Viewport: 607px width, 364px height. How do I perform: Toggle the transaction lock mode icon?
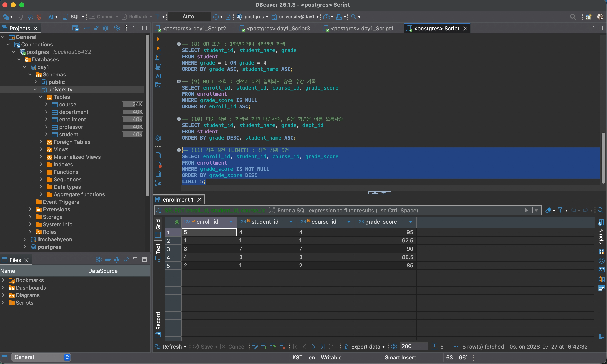pyautogui.click(x=228, y=17)
